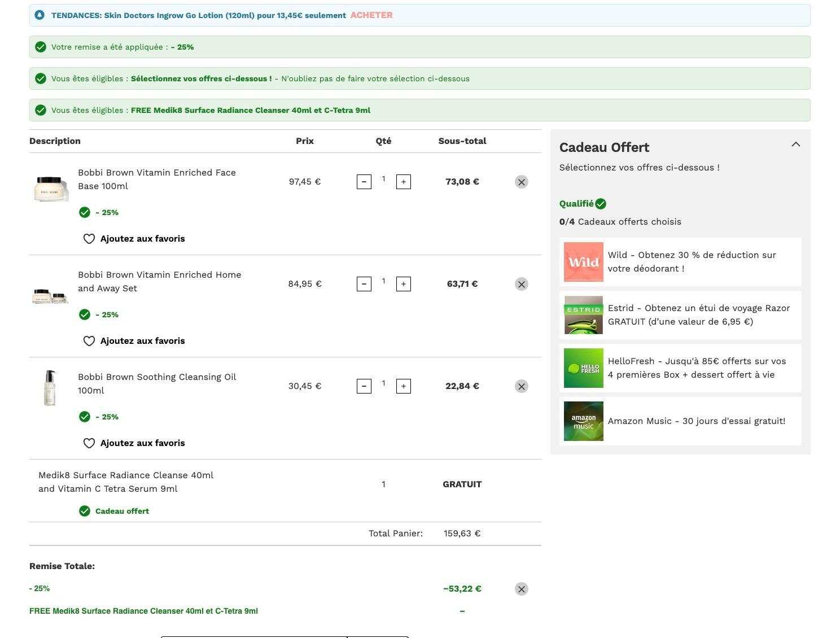This screenshot has width=840, height=638.
Task: Increase quantity of Vitamin Enriched Face Base
Action: click(403, 182)
